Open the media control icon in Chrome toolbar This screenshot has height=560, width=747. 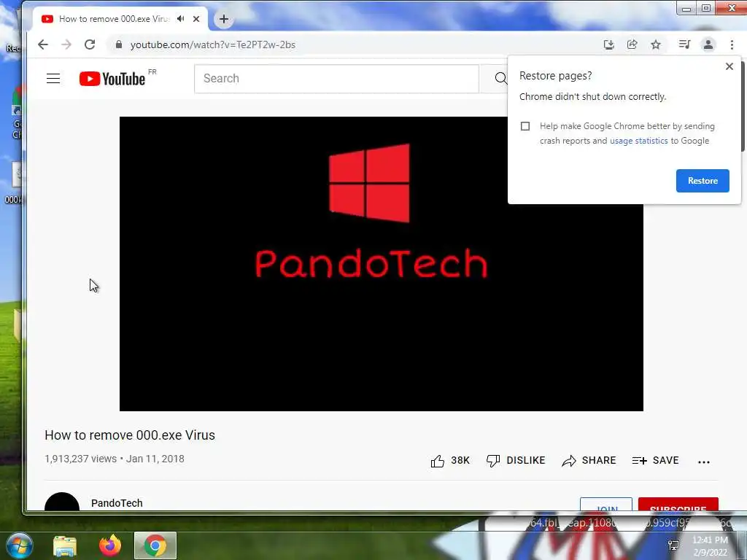[684, 44]
